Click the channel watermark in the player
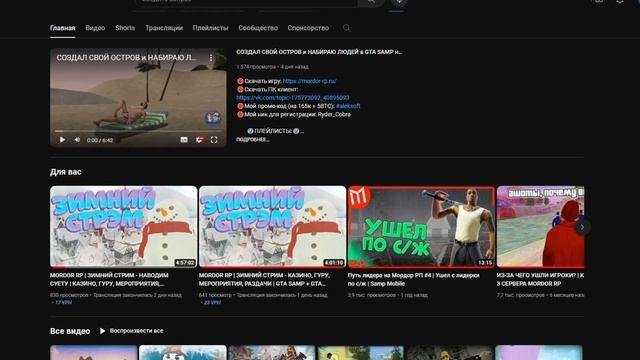 pos(213,118)
